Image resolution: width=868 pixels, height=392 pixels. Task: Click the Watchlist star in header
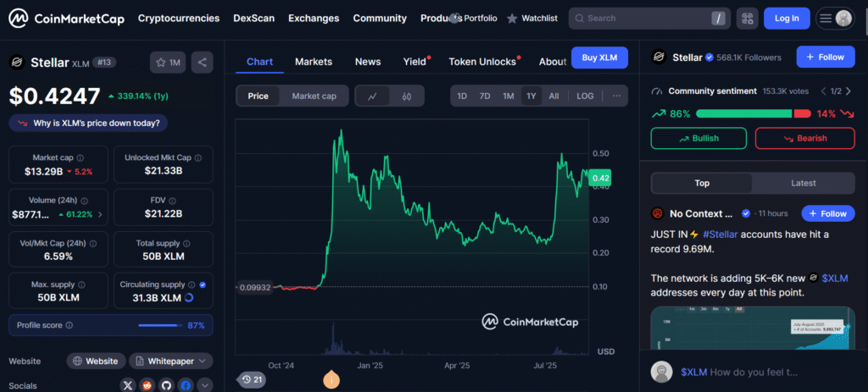coord(512,19)
